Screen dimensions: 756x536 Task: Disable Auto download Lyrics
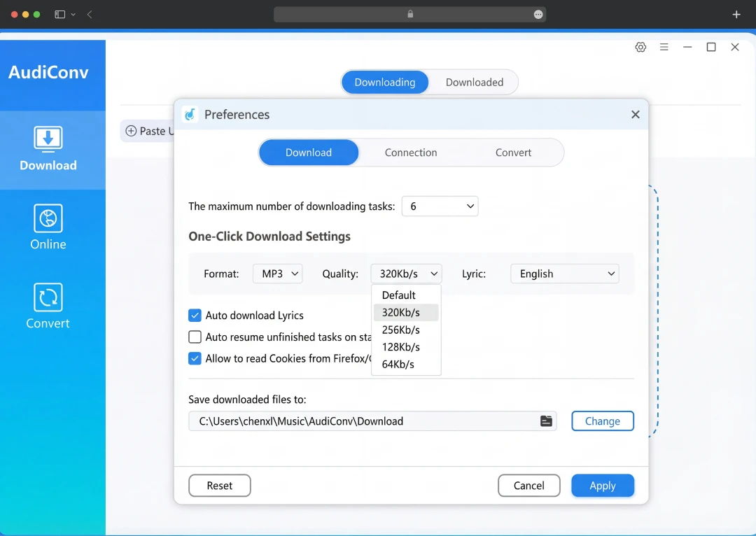click(x=195, y=315)
